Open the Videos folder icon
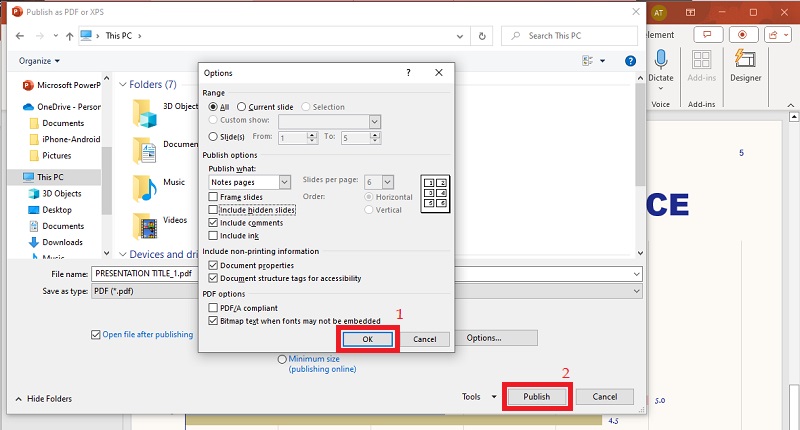The width and height of the screenshot is (800, 430). (x=144, y=226)
